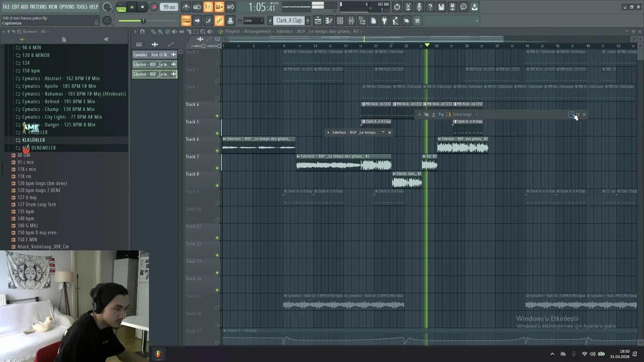Open the undo history icon

pyautogui.click(x=397, y=7)
